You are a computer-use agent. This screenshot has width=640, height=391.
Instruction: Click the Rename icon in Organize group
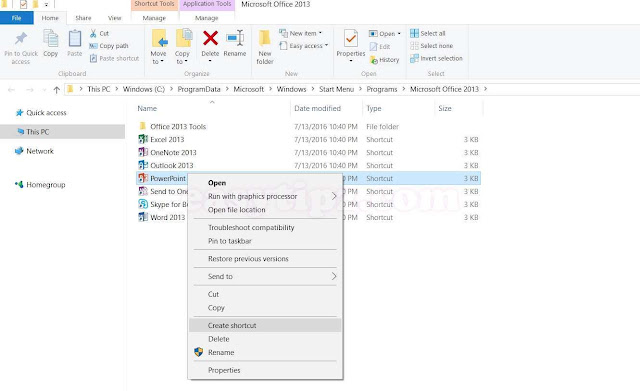coord(235,38)
